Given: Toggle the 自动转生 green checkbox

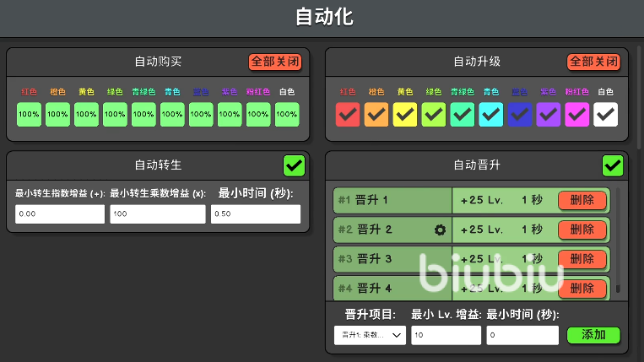Looking at the screenshot, I should tap(294, 165).
